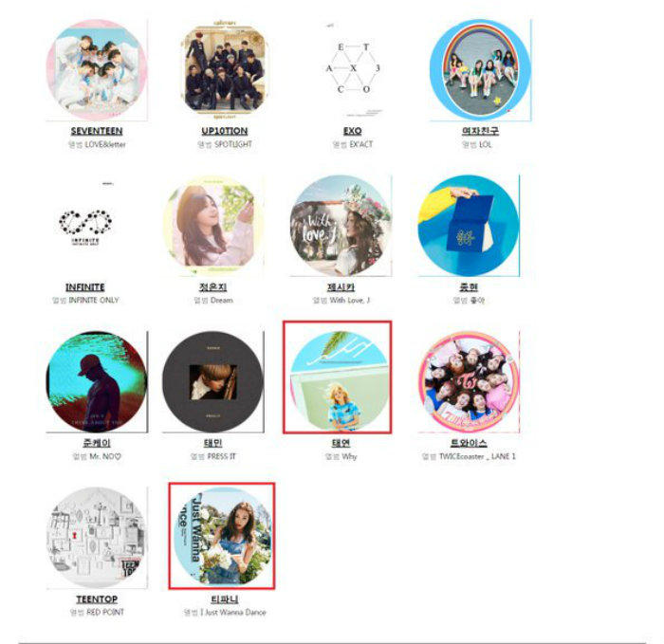The width and height of the screenshot is (664, 644).
Task: Open the rainbow LOL album cover
Action: click(480, 70)
